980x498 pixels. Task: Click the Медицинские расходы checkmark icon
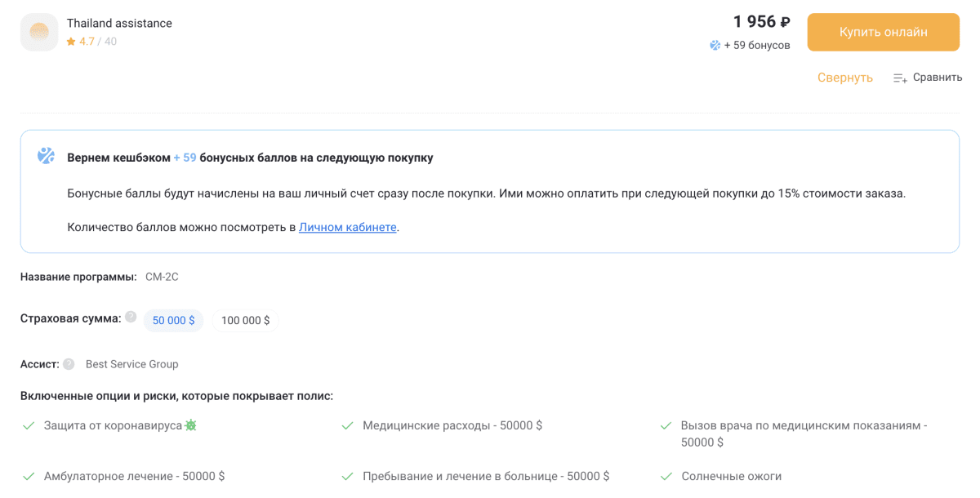pyautogui.click(x=347, y=426)
